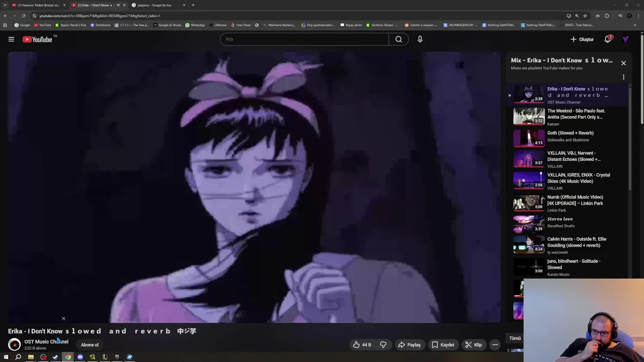Open Steam from the taskbar
The image size is (644, 362).
[55, 357]
